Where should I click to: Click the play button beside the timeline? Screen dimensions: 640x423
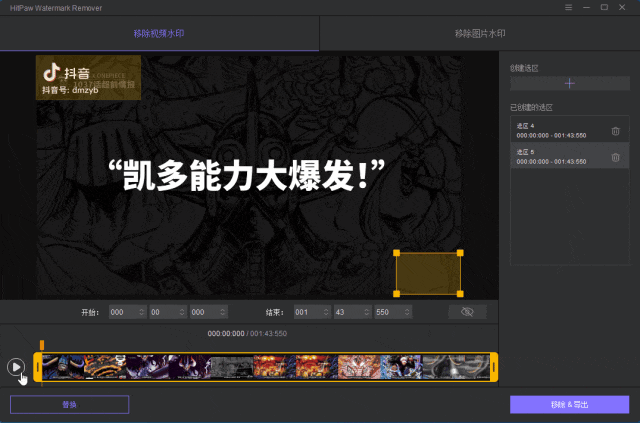[16, 367]
